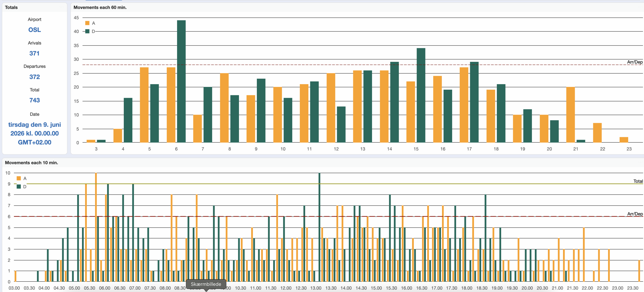Image resolution: width=644 pixels, height=292 pixels.
Task: Click green departures bar at hour 15
Action: pyautogui.click(x=421, y=95)
